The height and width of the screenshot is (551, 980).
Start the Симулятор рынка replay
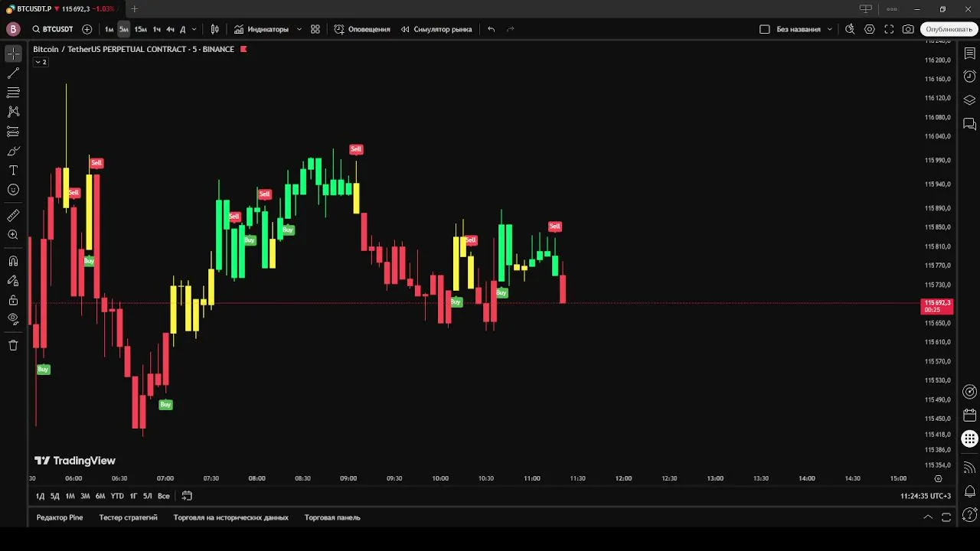[x=436, y=29]
